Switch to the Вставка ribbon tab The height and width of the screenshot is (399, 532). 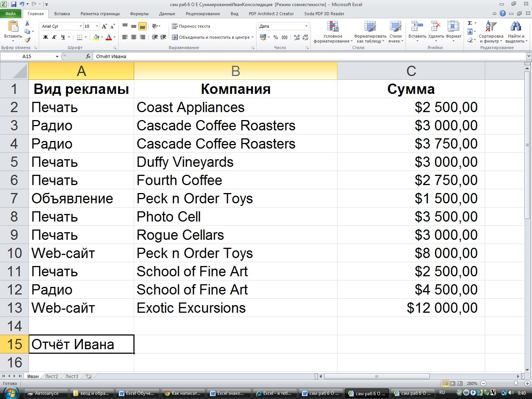(62, 14)
